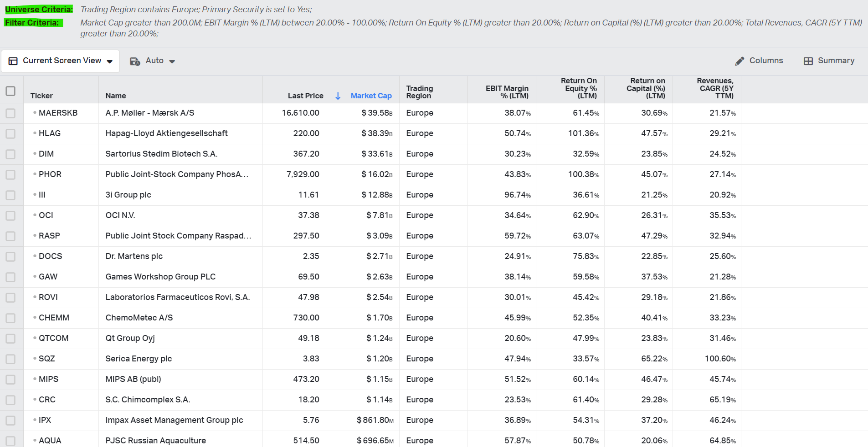This screenshot has width=868, height=447.
Task: Check the ROVI row checkbox
Action: click(10, 298)
